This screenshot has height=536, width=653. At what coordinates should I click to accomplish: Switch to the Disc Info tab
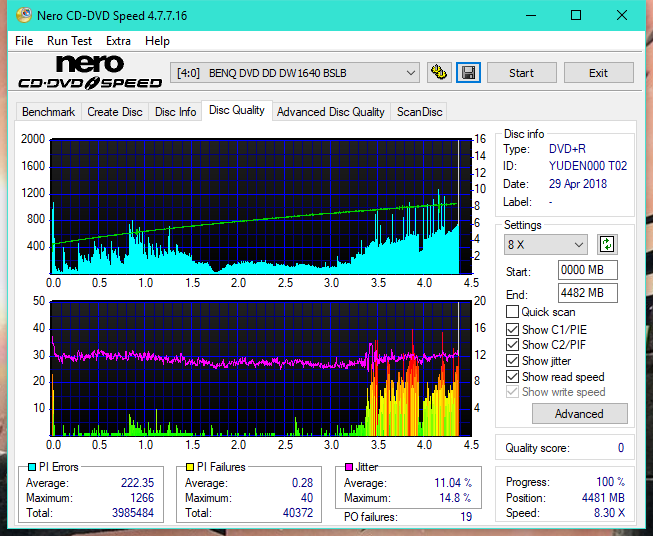175,112
